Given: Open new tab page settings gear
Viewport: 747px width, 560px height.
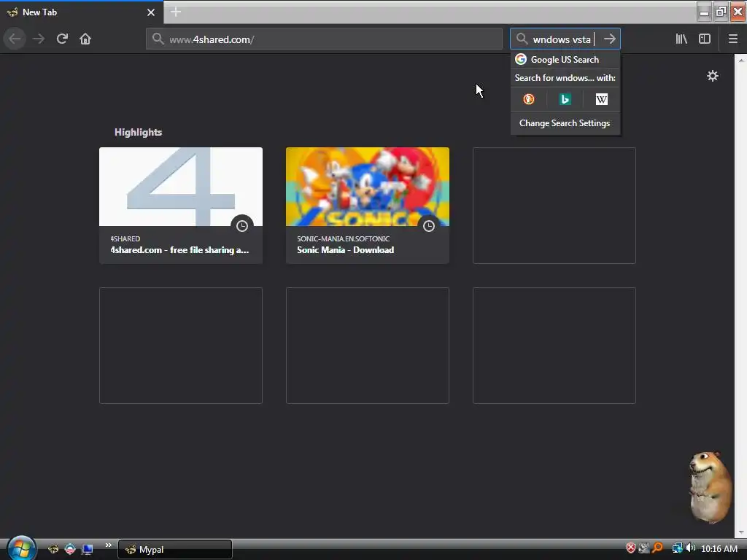Looking at the screenshot, I should pos(712,76).
